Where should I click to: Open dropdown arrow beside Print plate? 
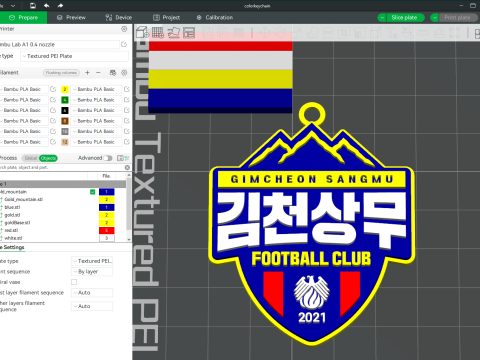click(434, 18)
